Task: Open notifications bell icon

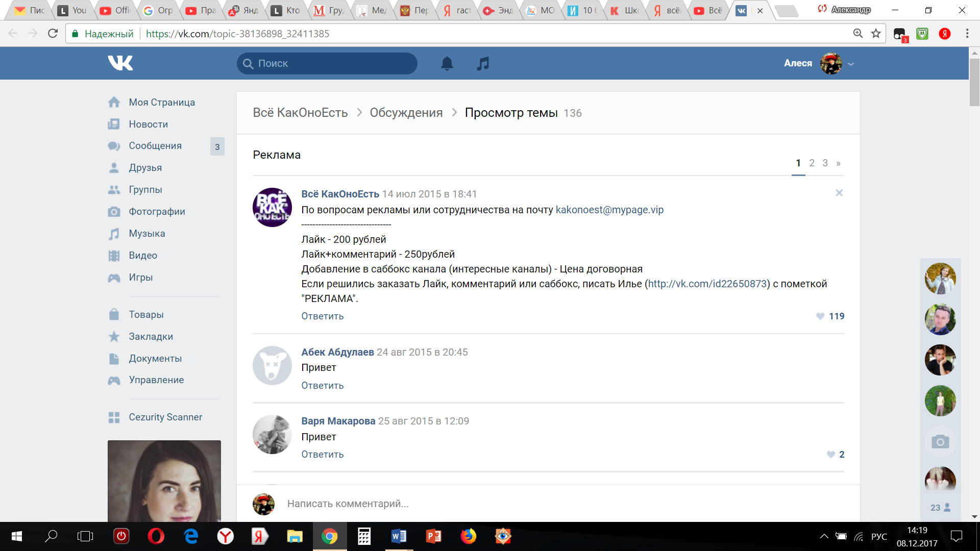Action: (x=447, y=63)
